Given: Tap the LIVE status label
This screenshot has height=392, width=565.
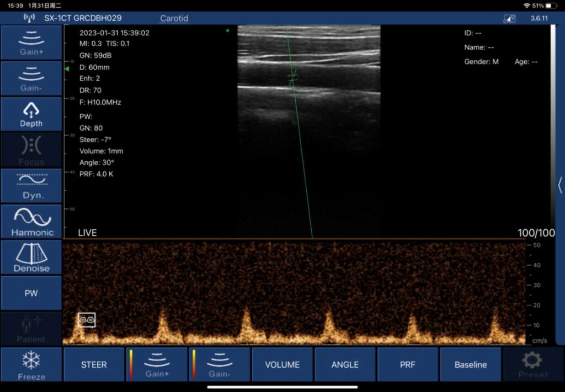Looking at the screenshot, I should coord(87,233).
